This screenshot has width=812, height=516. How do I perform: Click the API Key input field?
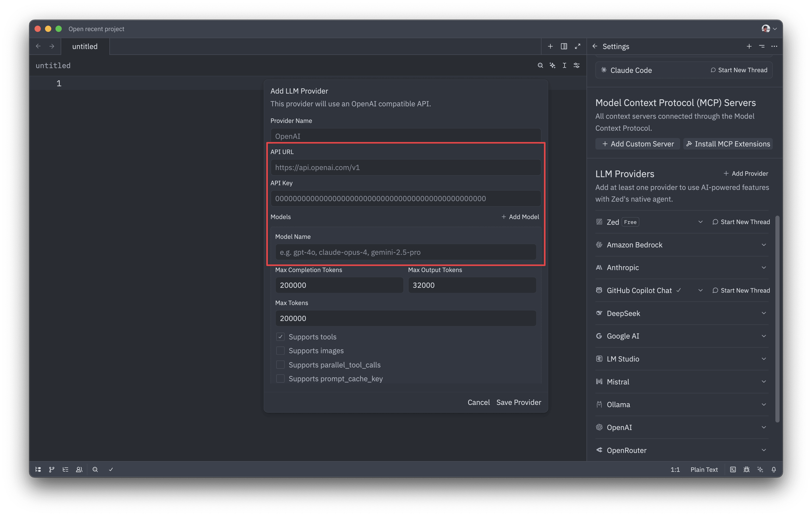coord(406,198)
